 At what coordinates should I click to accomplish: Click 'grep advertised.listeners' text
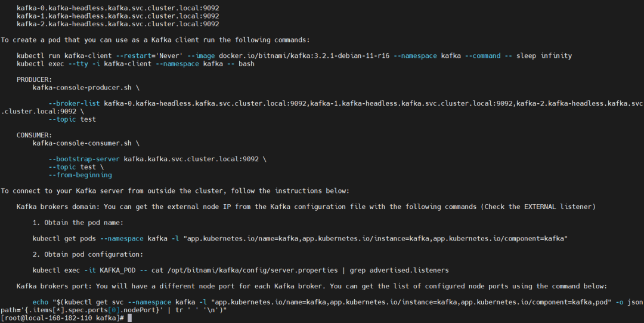tap(399, 270)
